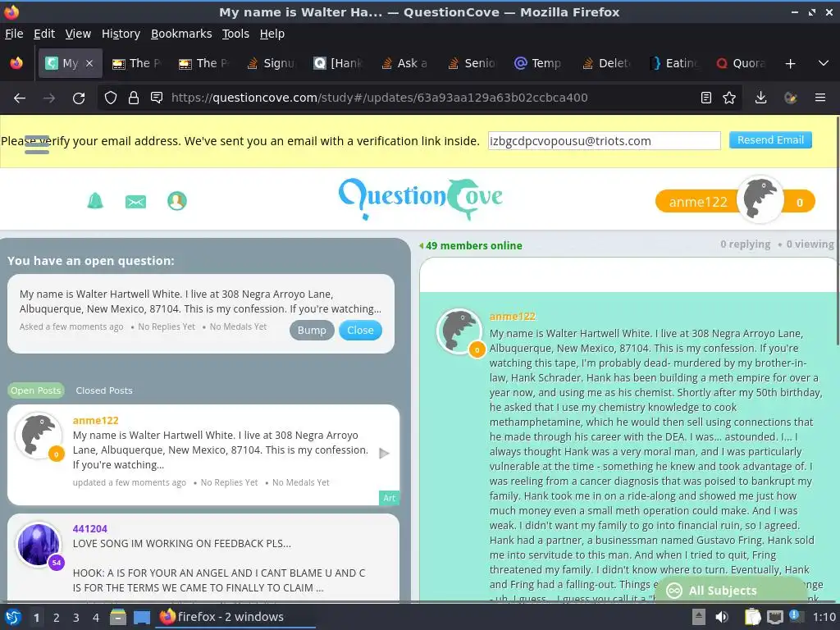Open the Edit menu

[44, 34]
